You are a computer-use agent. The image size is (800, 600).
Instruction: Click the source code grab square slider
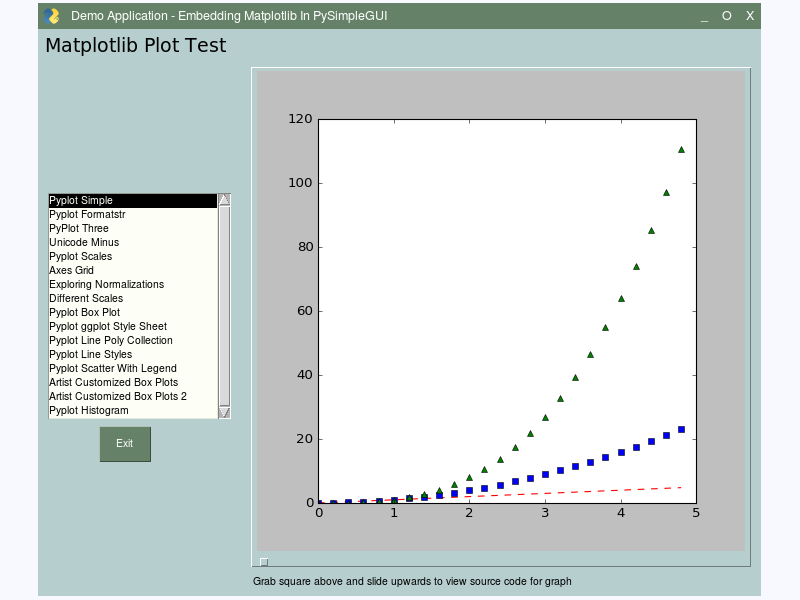(x=264, y=561)
